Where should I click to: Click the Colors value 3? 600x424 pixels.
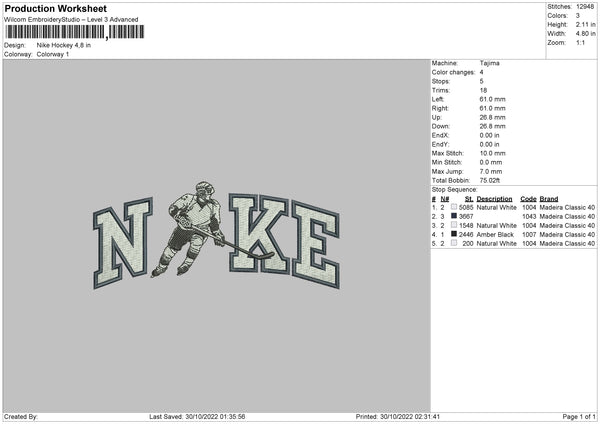coord(578,16)
